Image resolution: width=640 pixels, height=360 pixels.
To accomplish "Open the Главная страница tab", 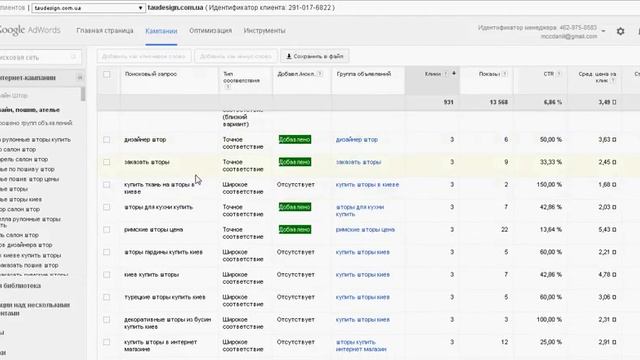I will click(105, 31).
